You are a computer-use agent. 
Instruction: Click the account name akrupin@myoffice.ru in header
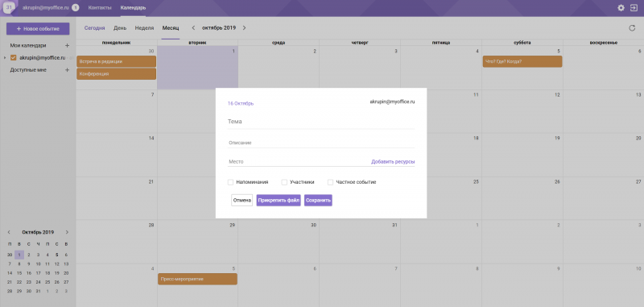coord(45,8)
